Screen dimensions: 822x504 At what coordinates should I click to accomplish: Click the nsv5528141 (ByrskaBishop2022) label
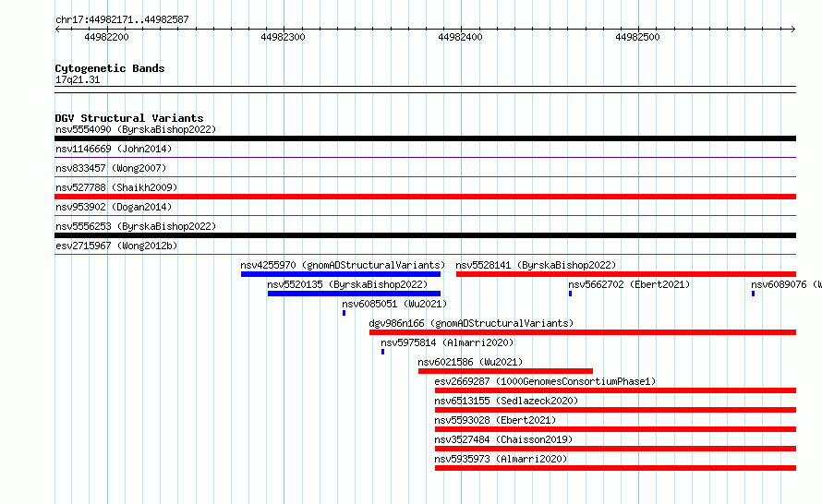[536, 265]
